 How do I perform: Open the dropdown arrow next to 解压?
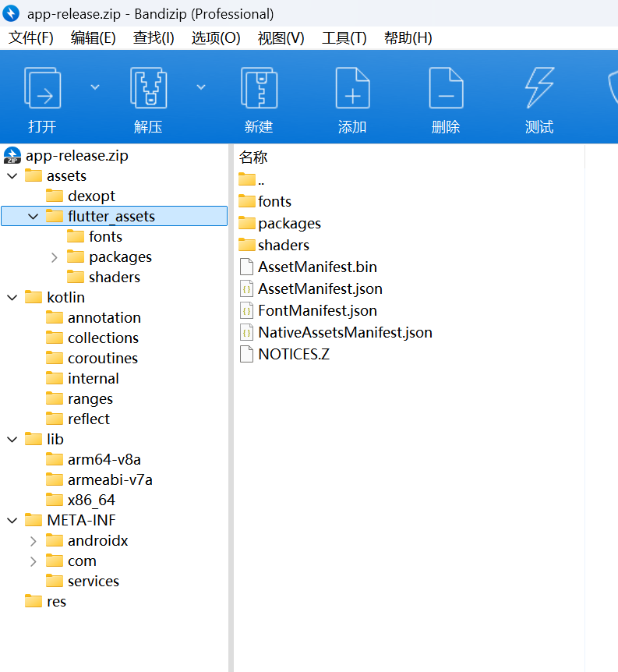pos(201,87)
